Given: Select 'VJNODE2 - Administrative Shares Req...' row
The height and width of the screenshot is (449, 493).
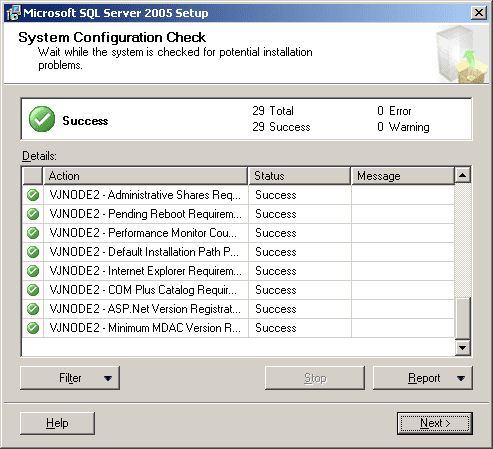Looking at the screenshot, I should (x=238, y=195).
